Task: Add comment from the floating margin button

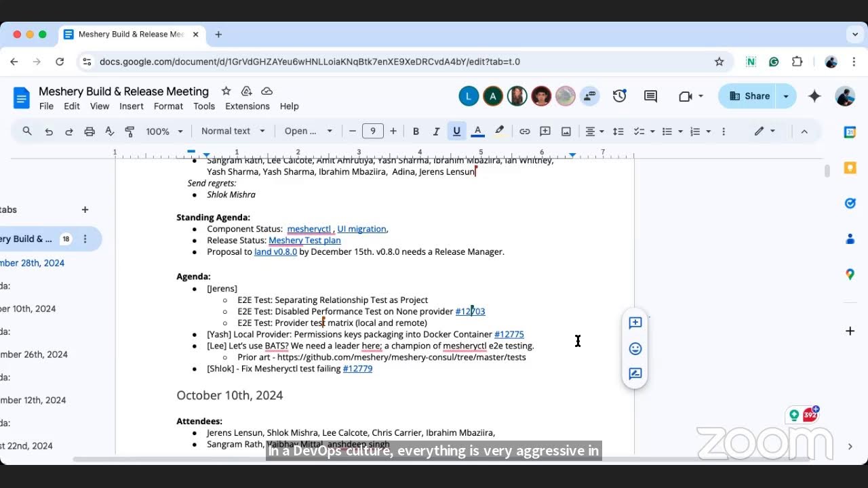Action: tap(635, 323)
